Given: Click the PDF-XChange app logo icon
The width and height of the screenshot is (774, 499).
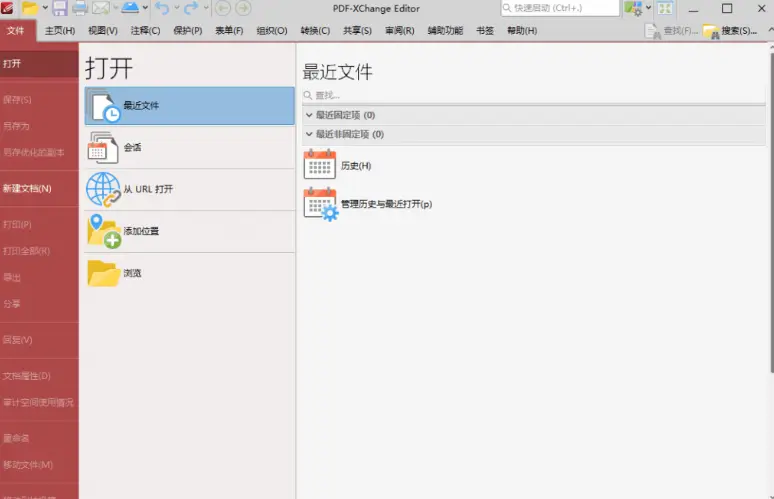Looking at the screenshot, I should point(7,8).
